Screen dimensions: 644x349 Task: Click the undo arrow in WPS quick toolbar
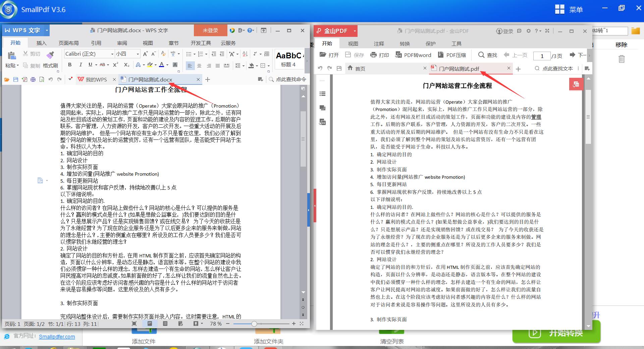[50, 79]
